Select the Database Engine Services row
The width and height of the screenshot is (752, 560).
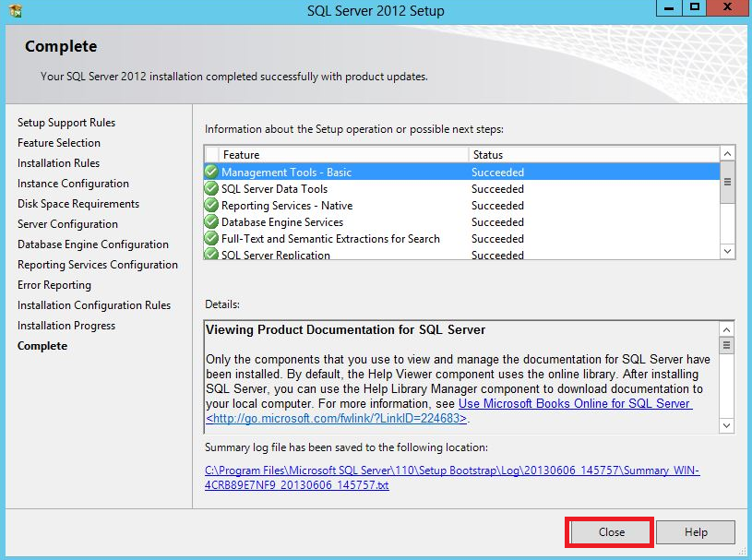click(462, 222)
